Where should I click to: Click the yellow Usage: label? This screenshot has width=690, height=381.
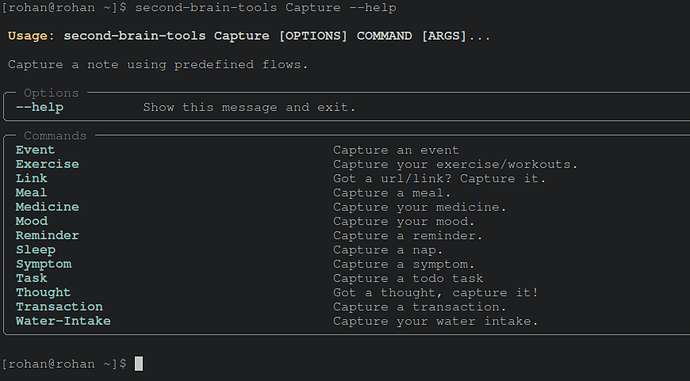click(31, 36)
